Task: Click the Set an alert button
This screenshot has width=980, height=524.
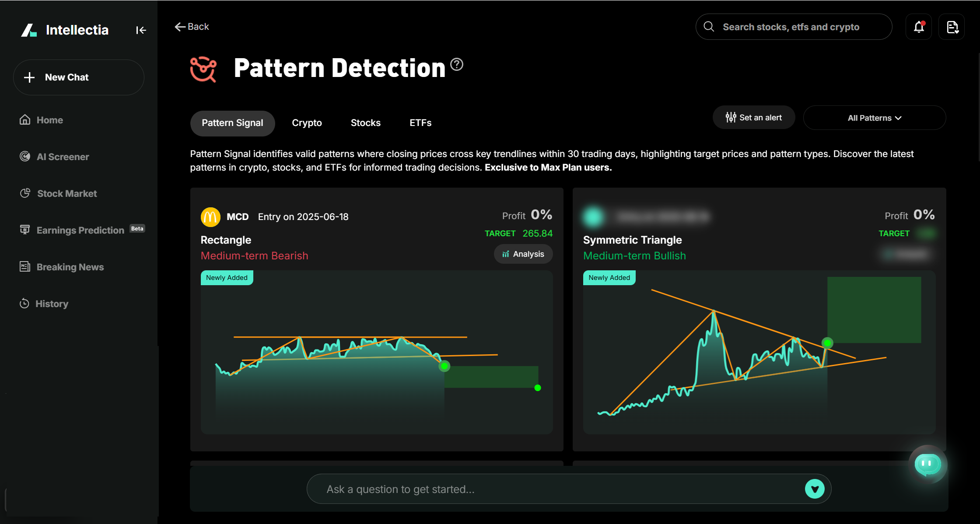Action: pos(753,117)
